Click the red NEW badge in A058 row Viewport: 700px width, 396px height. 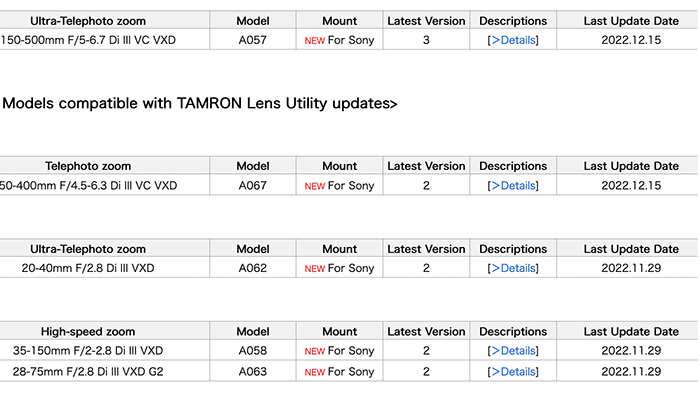click(315, 351)
